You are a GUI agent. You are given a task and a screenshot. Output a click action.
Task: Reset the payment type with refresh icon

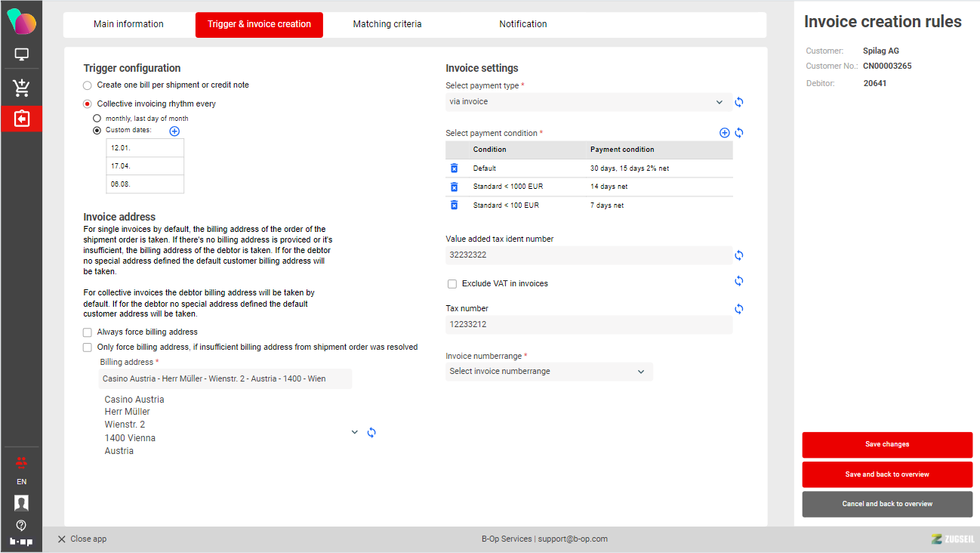tap(739, 102)
